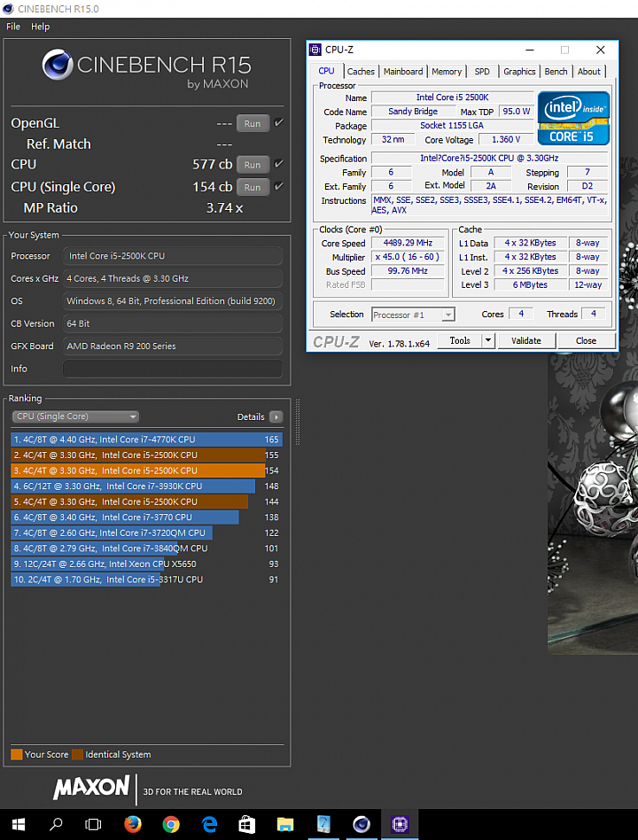
Task: Expand the ranking Details arrow
Action: coord(276,416)
